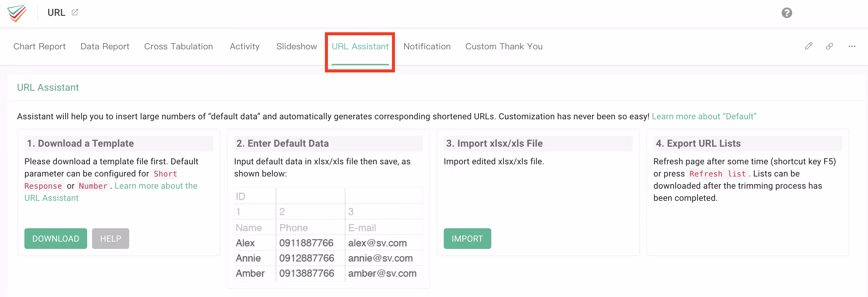Click the Phone column header
This screenshot has height=297, width=868.
[310, 228]
